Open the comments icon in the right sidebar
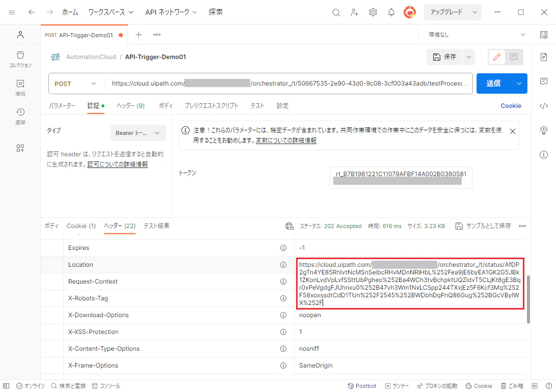The image size is (556, 392). coord(544,81)
